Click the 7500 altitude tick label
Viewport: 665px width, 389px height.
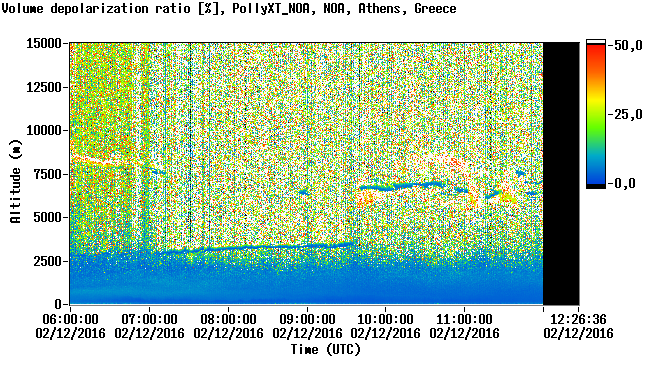[48, 174]
